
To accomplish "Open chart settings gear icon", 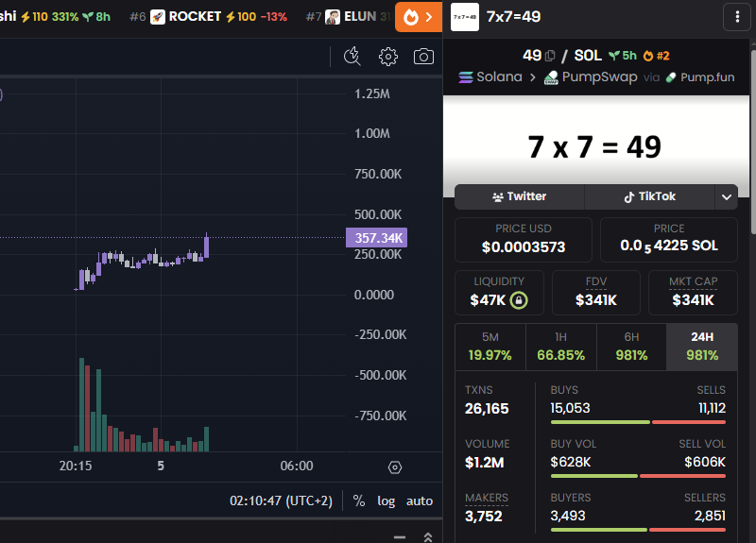I will (x=388, y=57).
